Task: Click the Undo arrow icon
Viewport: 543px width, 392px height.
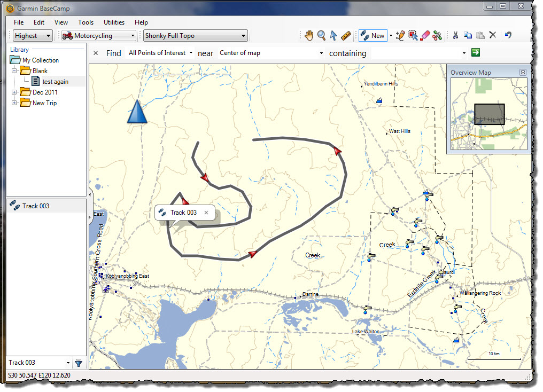Action: click(508, 35)
